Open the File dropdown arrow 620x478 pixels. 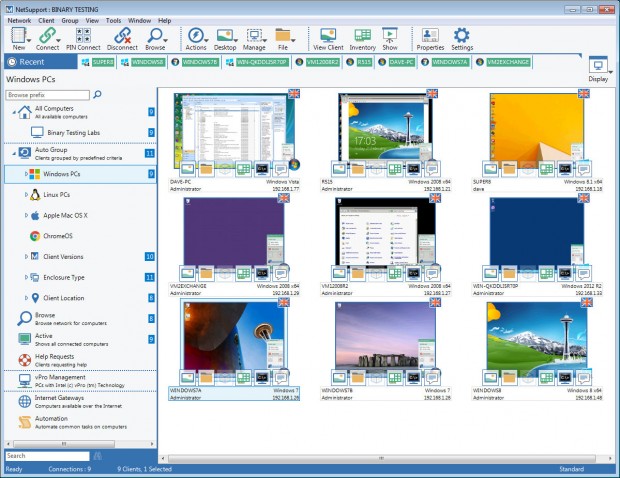[293, 40]
